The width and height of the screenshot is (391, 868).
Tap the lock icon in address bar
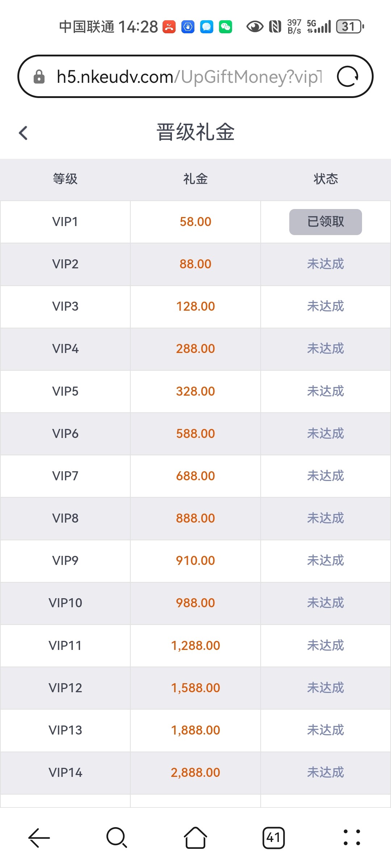pos(39,77)
